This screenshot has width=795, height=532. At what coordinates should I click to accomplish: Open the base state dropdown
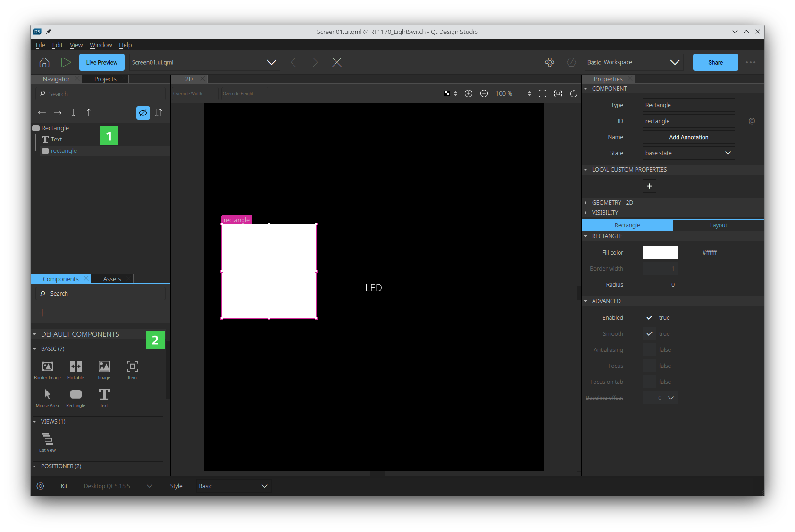[x=688, y=153]
